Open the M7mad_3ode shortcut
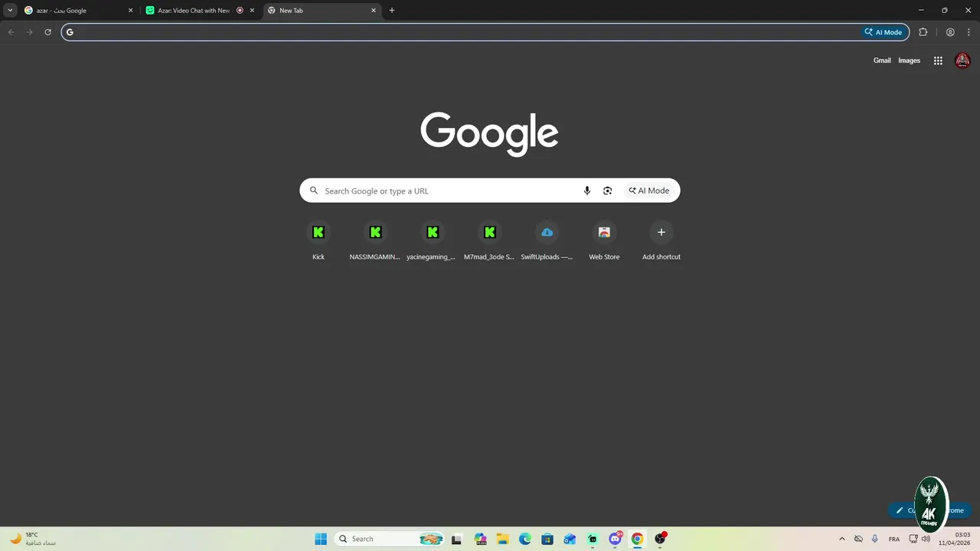The width and height of the screenshot is (980, 551). [489, 241]
